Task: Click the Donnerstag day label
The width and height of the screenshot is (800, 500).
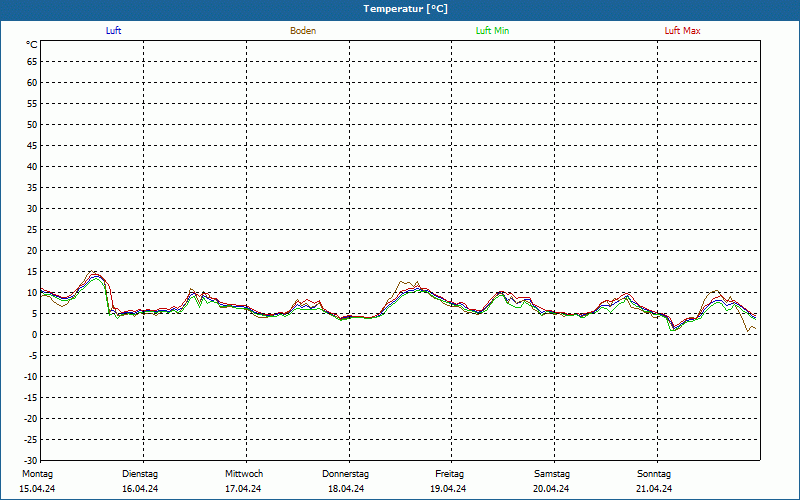Action: click(x=345, y=474)
